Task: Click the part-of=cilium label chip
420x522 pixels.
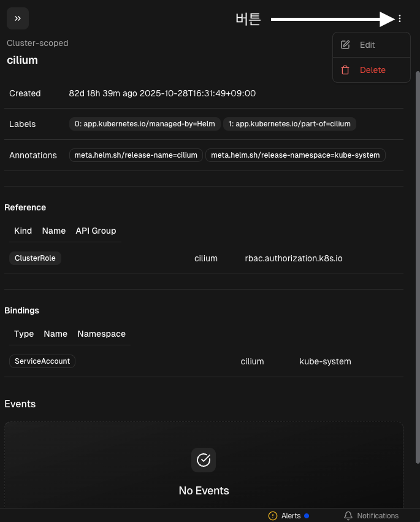Action: [289, 124]
